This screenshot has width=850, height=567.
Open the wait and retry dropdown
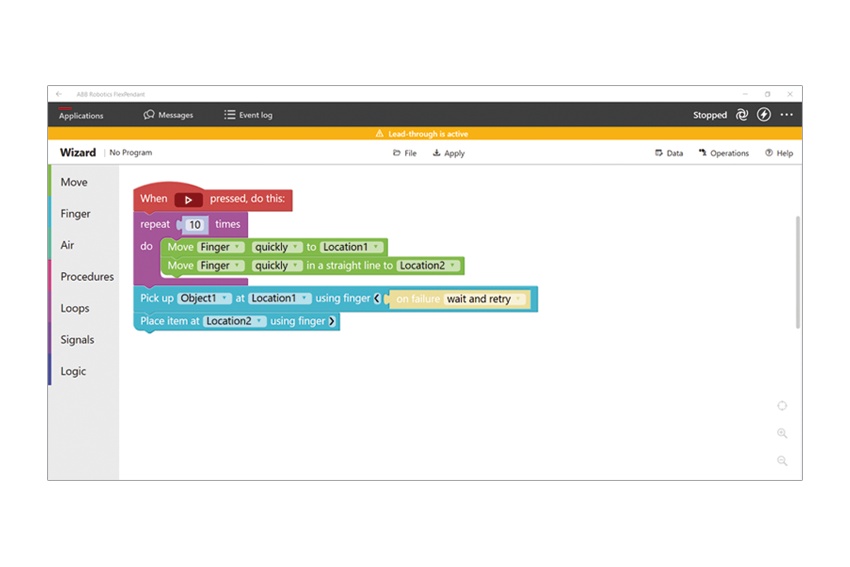[x=485, y=299]
